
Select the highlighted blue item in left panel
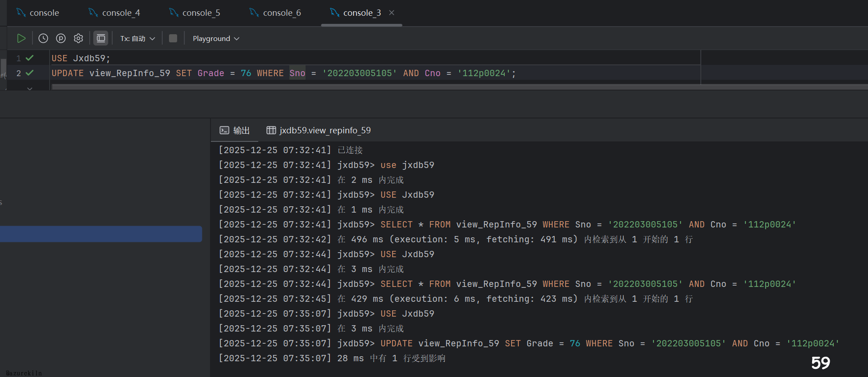101,234
